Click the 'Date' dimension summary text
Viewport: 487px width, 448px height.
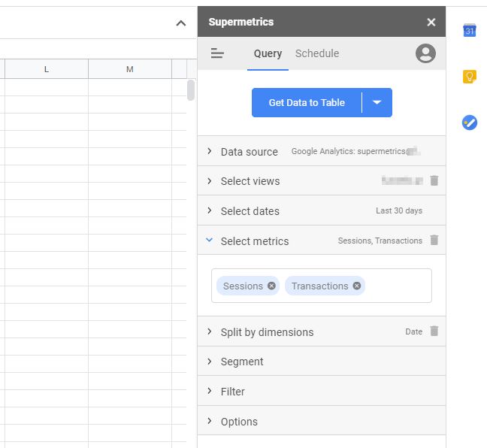click(x=413, y=331)
